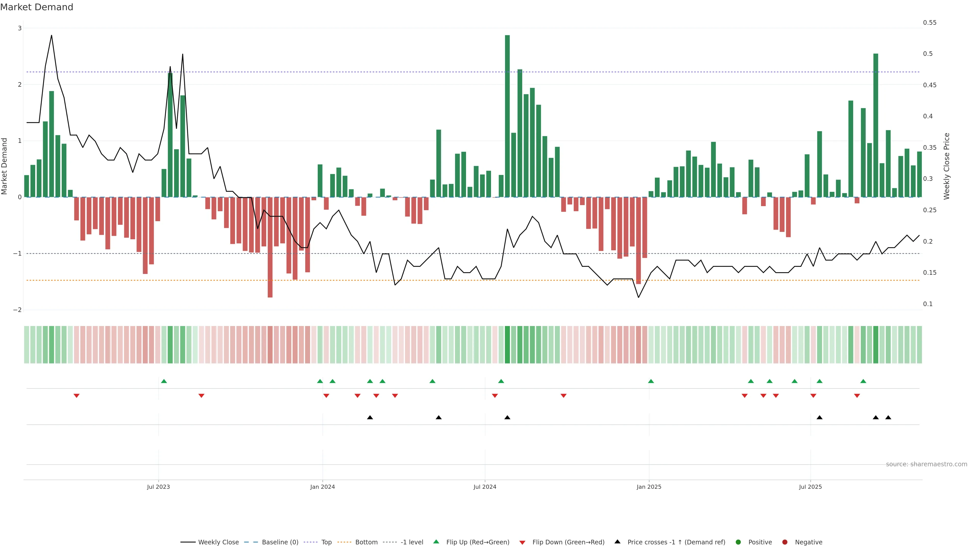Click darkest green heatmap strip cell
980x551 pixels.
[x=507, y=345]
